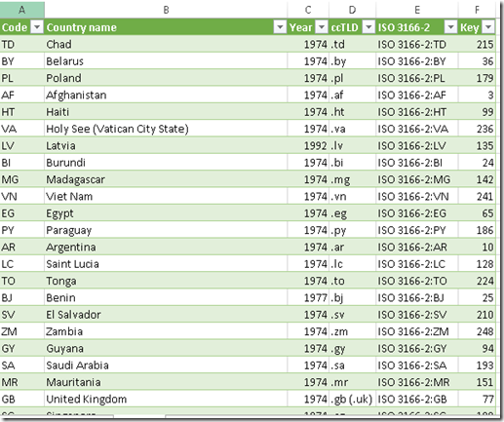Viewport: 504px width, 422px height.
Task: Open the Year column filter dropdown
Action: click(322, 27)
